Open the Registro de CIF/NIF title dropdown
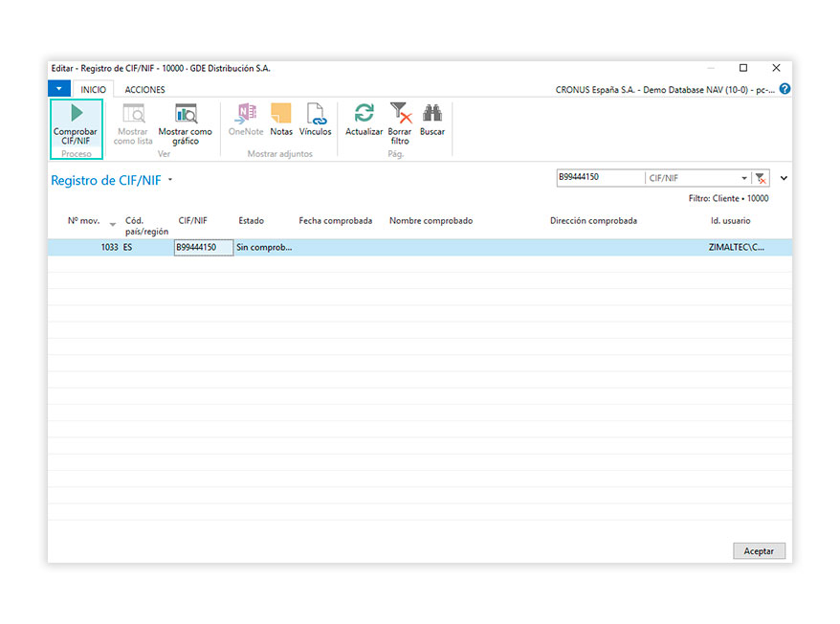The width and height of the screenshot is (840, 624). (170, 180)
